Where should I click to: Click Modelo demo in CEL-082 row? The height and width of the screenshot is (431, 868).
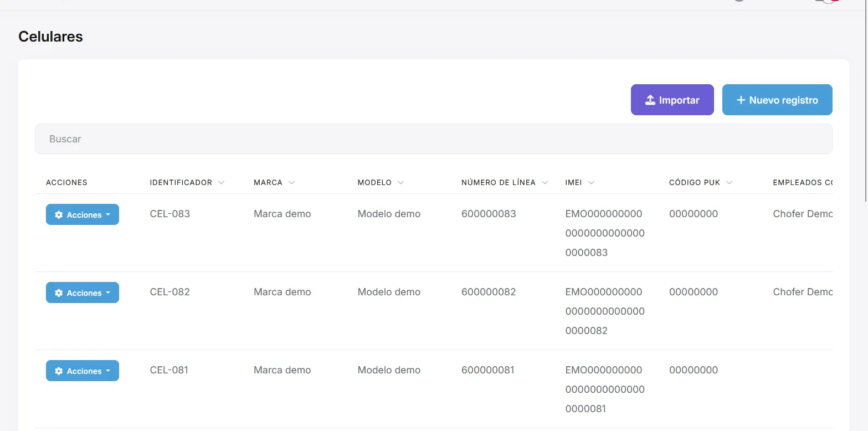click(x=389, y=292)
